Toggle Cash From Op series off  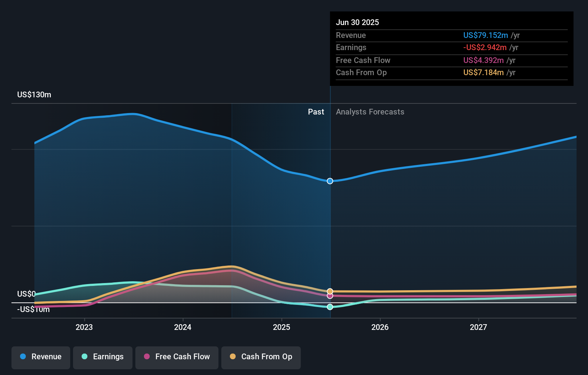(261, 357)
